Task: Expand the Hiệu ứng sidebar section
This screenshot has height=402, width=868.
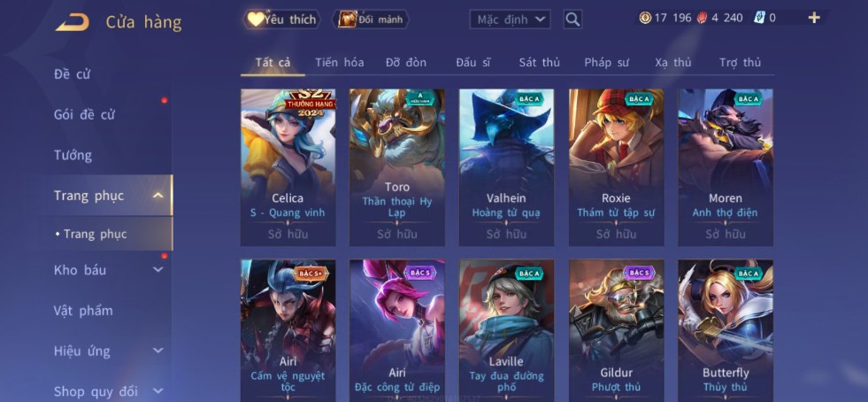Action: coord(157,351)
